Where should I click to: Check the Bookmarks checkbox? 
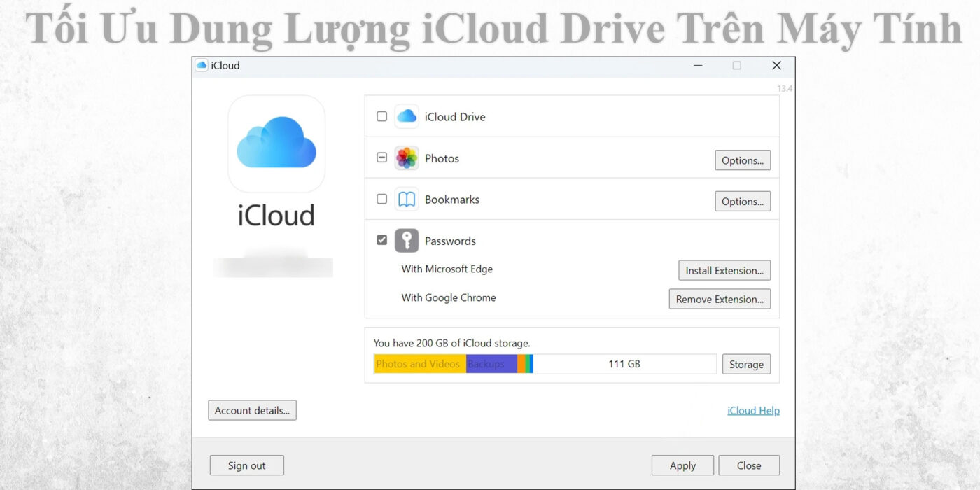click(381, 199)
